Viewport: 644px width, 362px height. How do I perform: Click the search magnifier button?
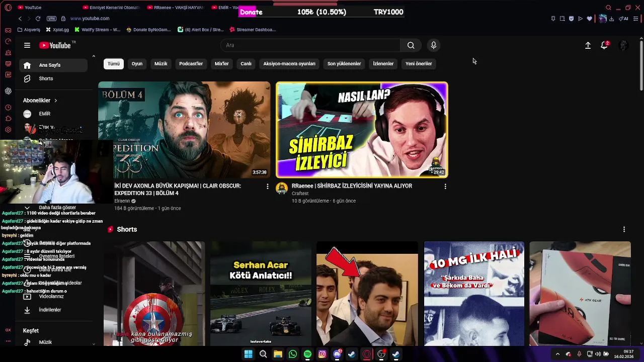(x=411, y=45)
